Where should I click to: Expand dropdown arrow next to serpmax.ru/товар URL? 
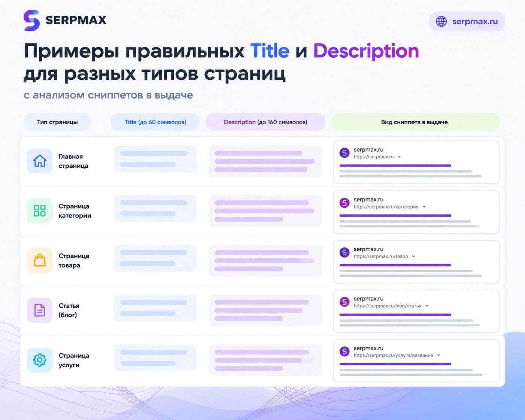pyautogui.click(x=413, y=256)
